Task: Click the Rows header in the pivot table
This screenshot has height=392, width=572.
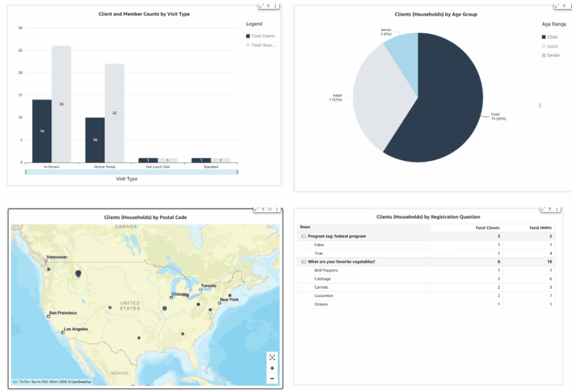Action: tap(304, 227)
